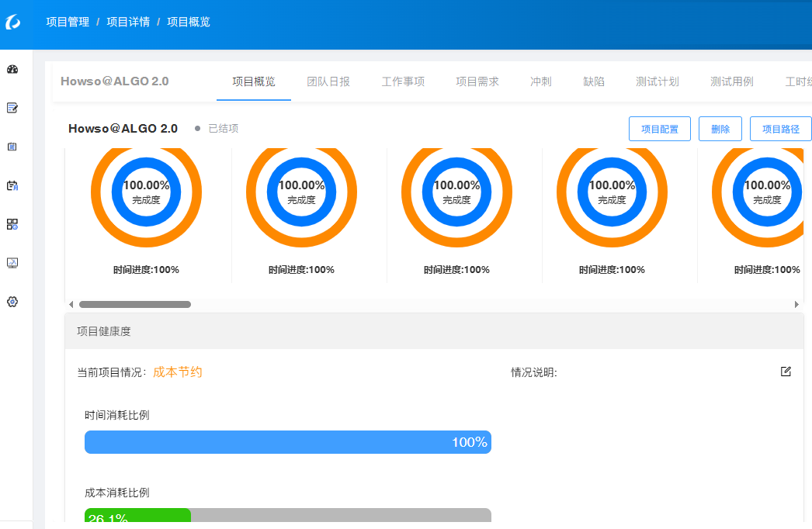Click the fourth 完成度 donut chart
The height and width of the screenshot is (529, 812).
[x=612, y=192]
